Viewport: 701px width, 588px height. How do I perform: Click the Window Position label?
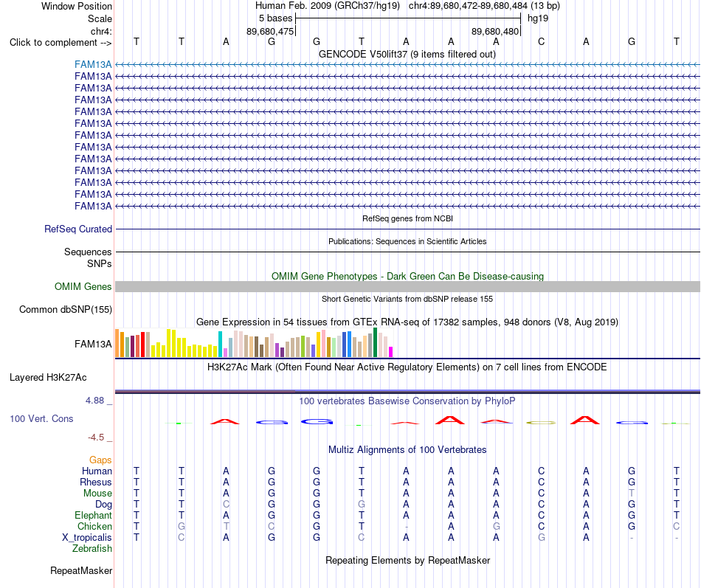pos(77,6)
